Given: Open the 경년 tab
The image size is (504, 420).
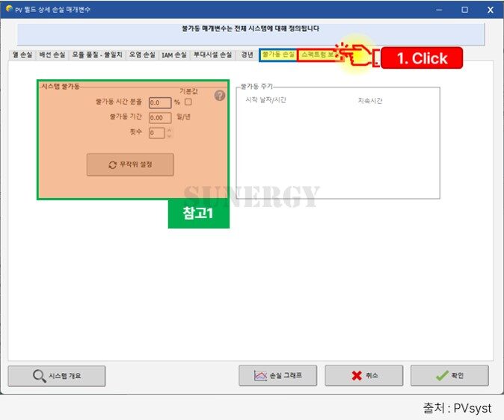Looking at the screenshot, I should [247, 55].
